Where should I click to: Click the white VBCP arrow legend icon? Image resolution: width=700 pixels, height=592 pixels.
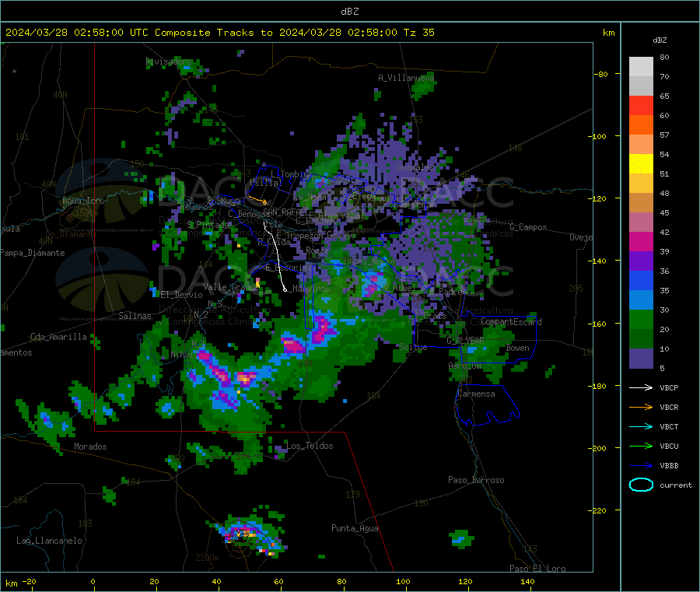click(x=641, y=387)
